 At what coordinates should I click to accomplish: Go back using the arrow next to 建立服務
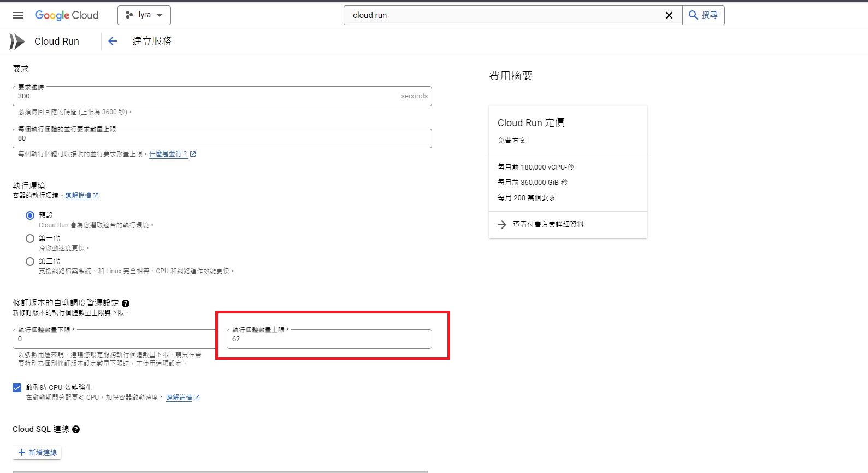click(113, 41)
